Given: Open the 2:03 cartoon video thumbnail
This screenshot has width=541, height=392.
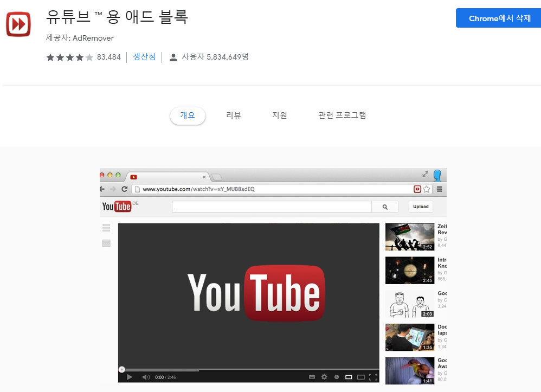Looking at the screenshot, I should point(410,304).
